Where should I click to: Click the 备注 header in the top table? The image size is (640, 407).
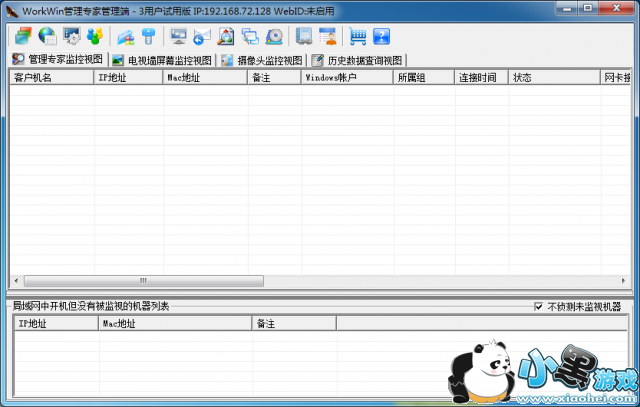(274, 78)
